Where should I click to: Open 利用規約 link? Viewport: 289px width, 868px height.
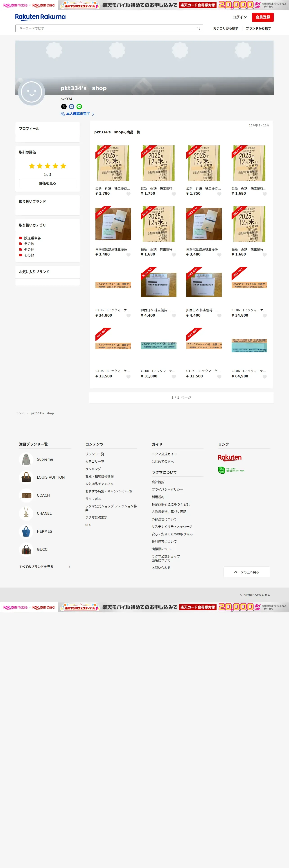click(x=158, y=497)
